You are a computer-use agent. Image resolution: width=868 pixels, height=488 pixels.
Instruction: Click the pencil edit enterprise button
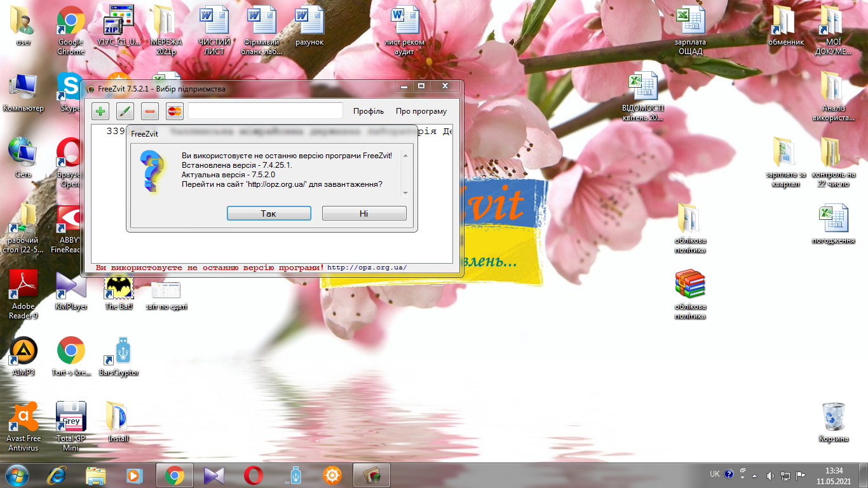point(125,112)
